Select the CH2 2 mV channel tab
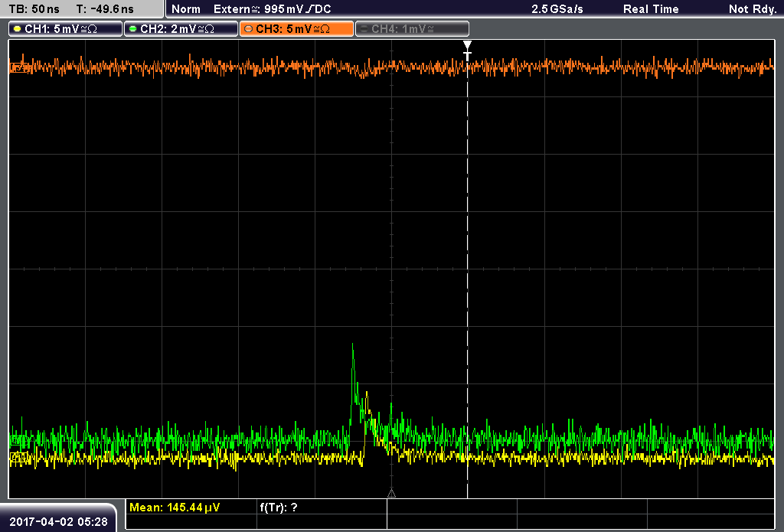This screenshot has width=784, height=532. pyautogui.click(x=181, y=29)
